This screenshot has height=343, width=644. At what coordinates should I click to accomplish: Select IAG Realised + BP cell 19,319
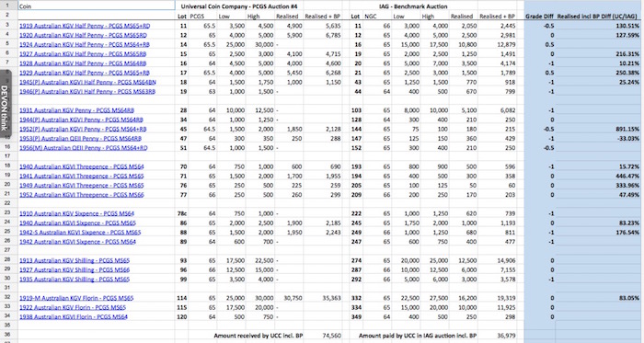[x=498, y=298]
